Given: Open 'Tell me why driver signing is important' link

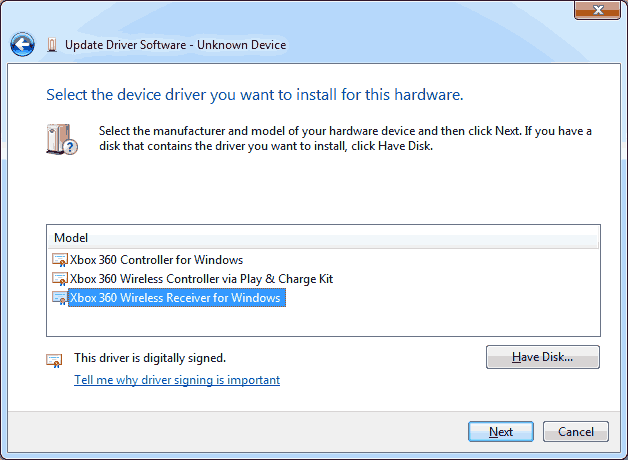Looking at the screenshot, I should (x=177, y=380).
